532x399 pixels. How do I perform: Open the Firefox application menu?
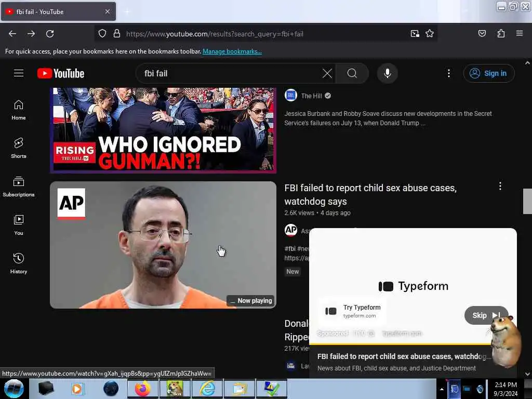[x=519, y=34]
